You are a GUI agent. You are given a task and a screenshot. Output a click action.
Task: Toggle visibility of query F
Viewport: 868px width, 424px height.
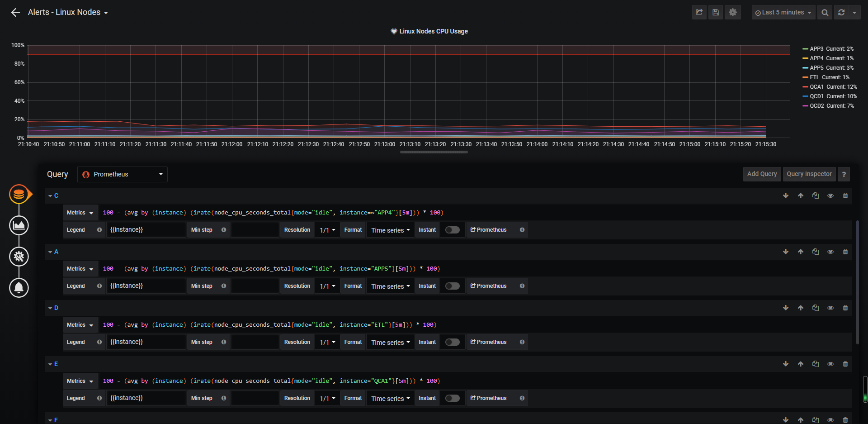click(830, 420)
